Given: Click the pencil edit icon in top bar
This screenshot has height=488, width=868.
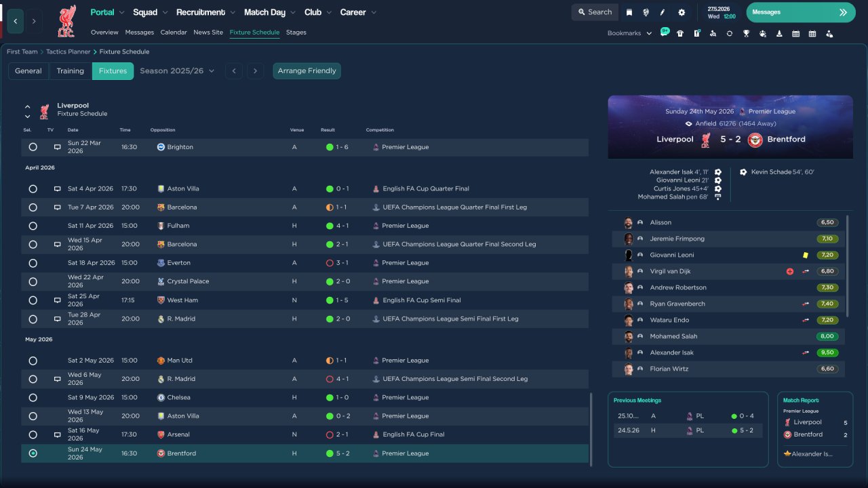Looking at the screenshot, I should point(663,12).
